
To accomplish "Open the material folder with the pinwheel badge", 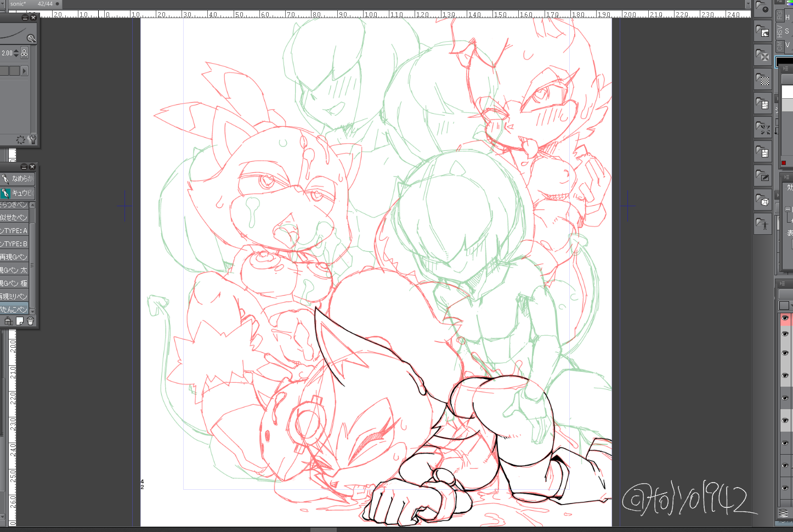I will (763, 55).
